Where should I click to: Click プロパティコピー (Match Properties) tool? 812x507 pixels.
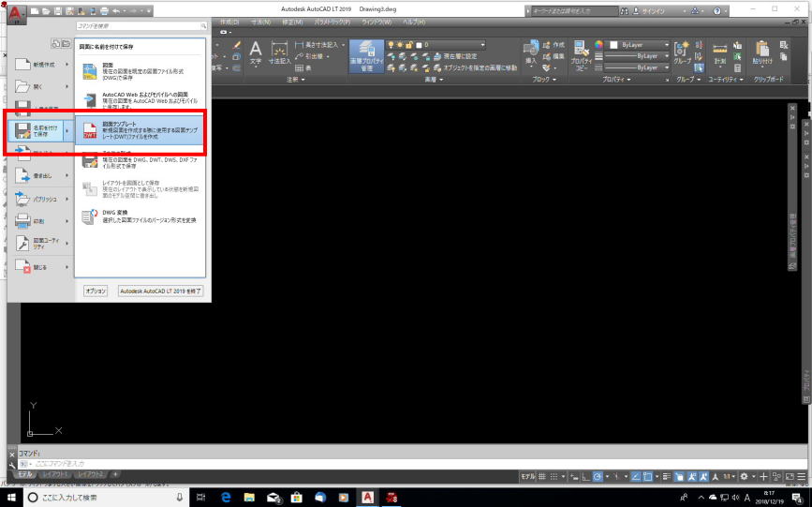click(x=581, y=55)
